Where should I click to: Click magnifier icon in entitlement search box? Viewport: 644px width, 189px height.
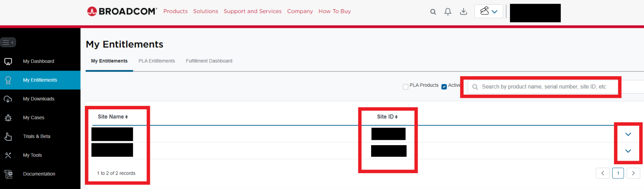pos(475,87)
